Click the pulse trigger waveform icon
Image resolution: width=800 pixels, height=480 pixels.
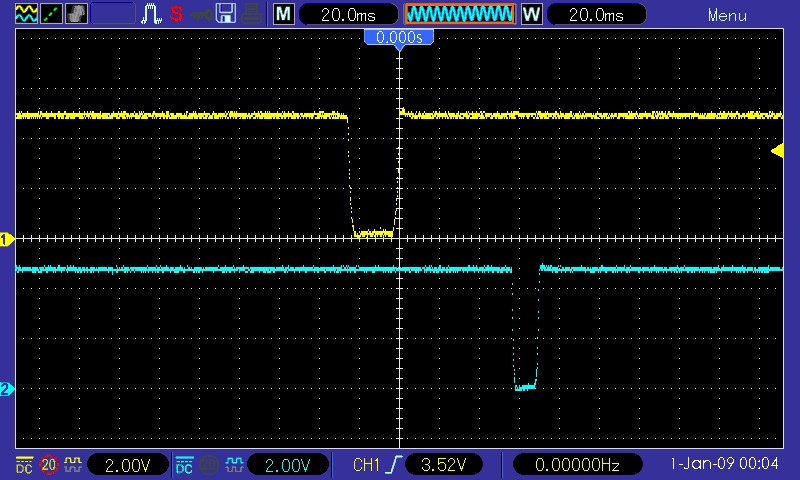point(153,14)
